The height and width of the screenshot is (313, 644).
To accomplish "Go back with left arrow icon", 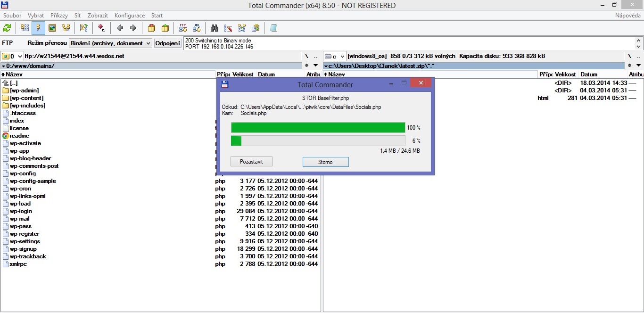I will click(x=120, y=28).
